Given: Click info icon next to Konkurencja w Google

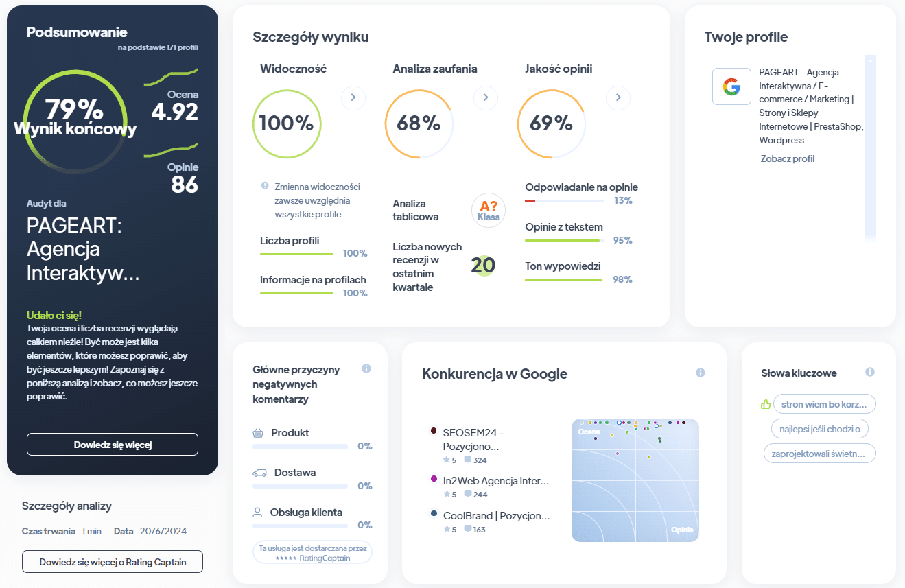Looking at the screenshot, I should tap(700, 373).
